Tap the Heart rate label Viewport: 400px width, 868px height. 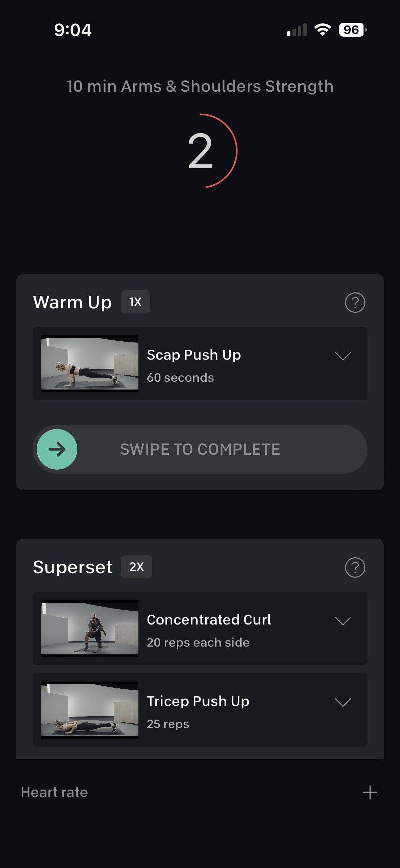54,792
